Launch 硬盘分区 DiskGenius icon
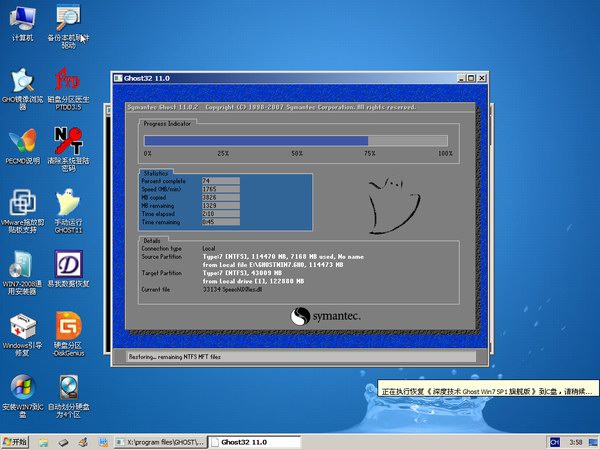Image resolution: width=600 pixels, height=450 pixels. [68, 327]
